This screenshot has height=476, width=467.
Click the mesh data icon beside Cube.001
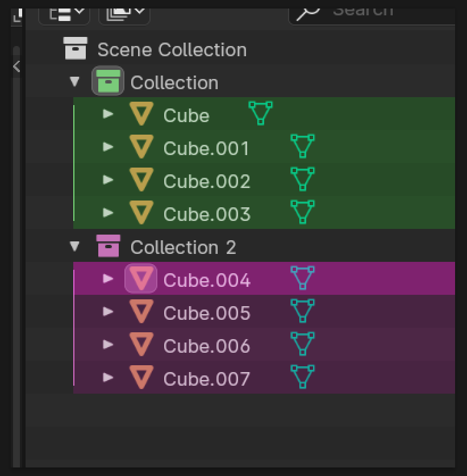point(302,146)
